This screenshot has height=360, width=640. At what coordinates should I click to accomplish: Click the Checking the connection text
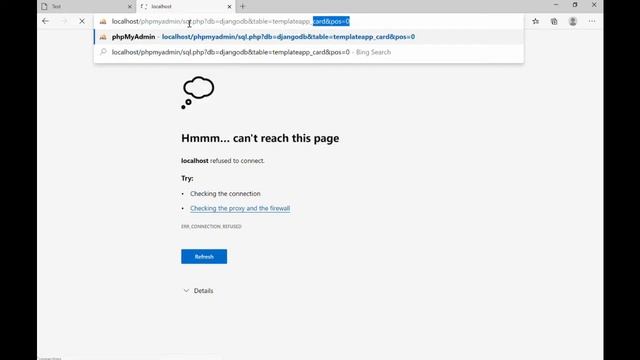click(x=225, y=193)
